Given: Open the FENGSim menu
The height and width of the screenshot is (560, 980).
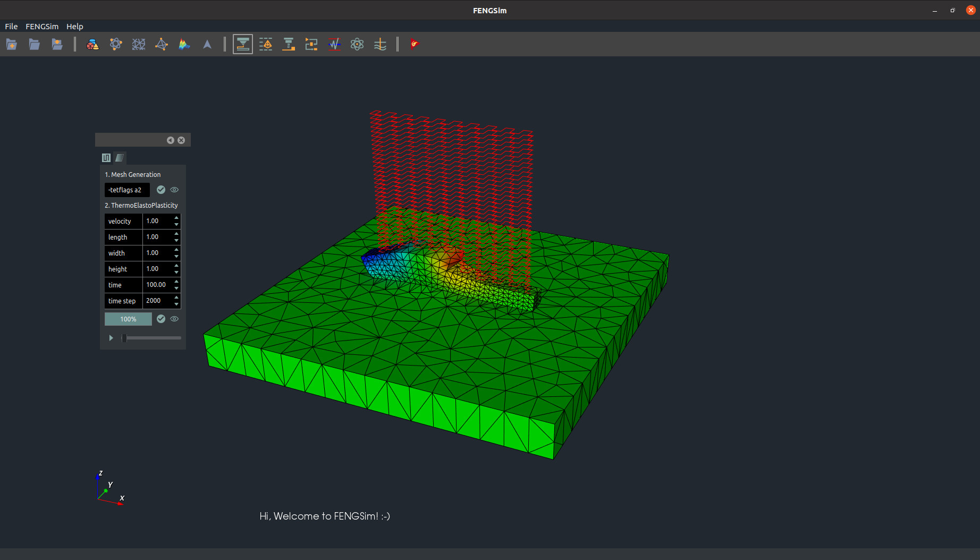Looking at the screenshot, I should (42, 27).
